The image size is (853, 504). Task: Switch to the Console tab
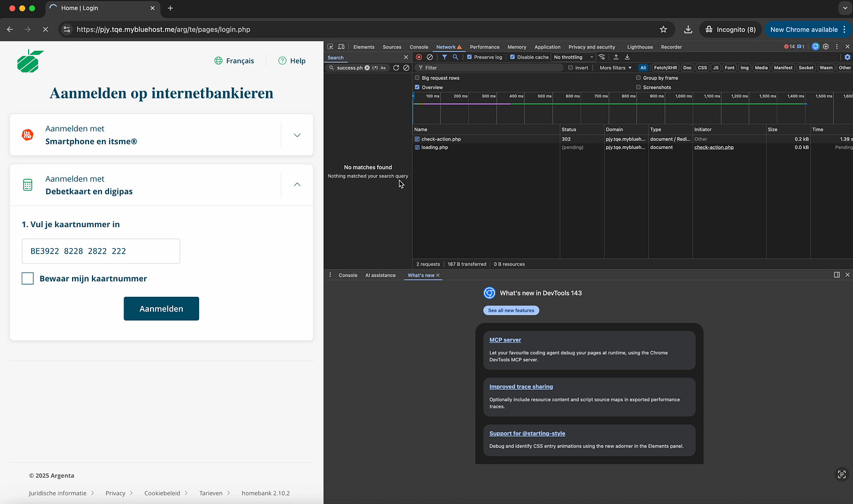(x=419, y=47)
